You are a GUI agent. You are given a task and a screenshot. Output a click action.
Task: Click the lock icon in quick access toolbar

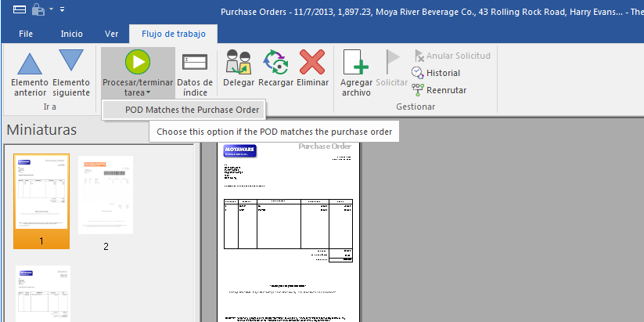point(38,9)
